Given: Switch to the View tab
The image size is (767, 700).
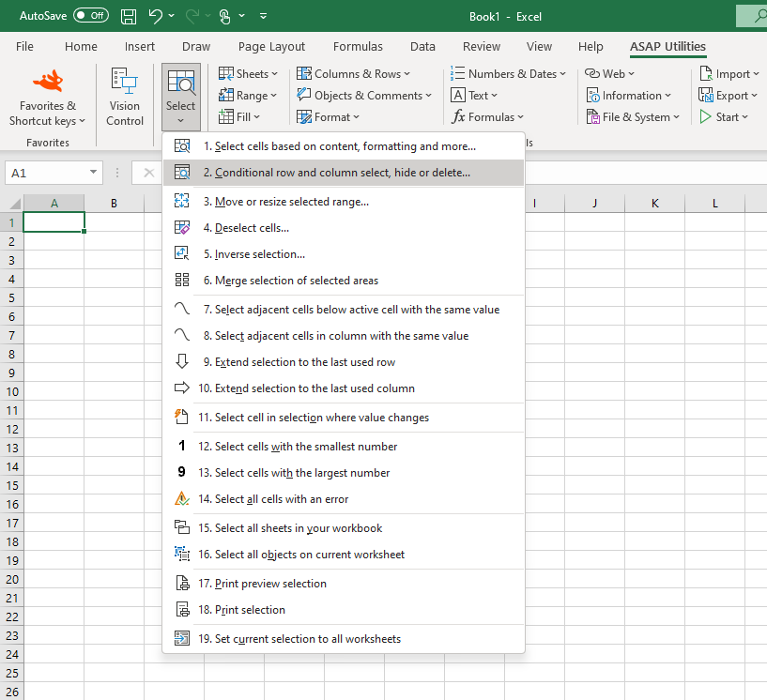Looking at the screenshot, I should (x=539, y=46).
